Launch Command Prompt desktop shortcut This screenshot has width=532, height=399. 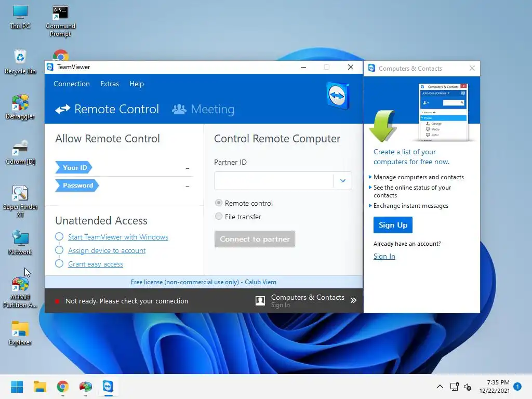[60, 21]
